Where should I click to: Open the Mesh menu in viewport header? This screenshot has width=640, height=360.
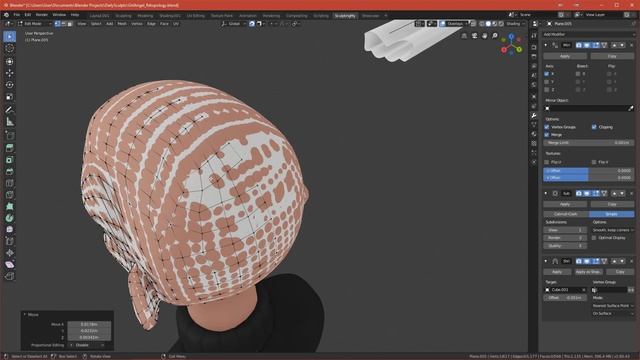(122, 24)
